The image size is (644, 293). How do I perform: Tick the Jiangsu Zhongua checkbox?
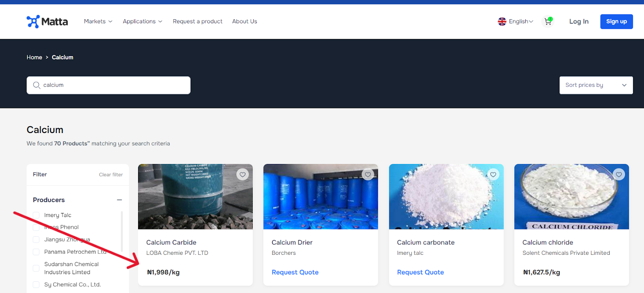36,240
